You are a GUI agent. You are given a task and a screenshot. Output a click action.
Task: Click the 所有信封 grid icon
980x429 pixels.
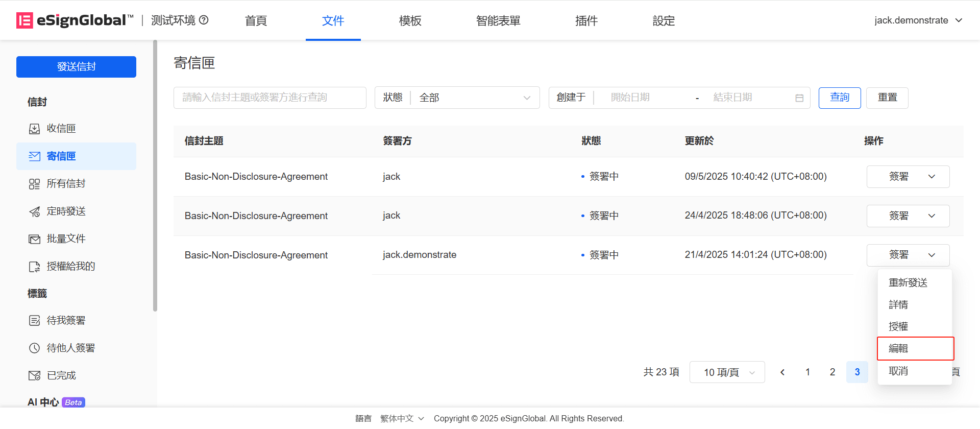coord(34,184)
